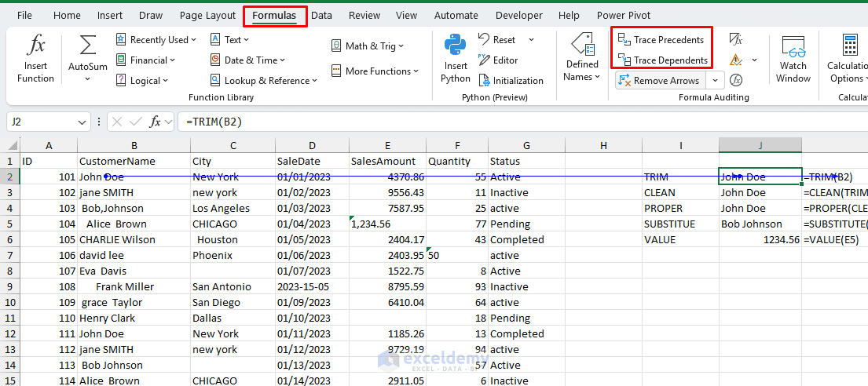The image size is (868, 386).
Task: Switch to the Insert tab
Action: tap(110, 16)
